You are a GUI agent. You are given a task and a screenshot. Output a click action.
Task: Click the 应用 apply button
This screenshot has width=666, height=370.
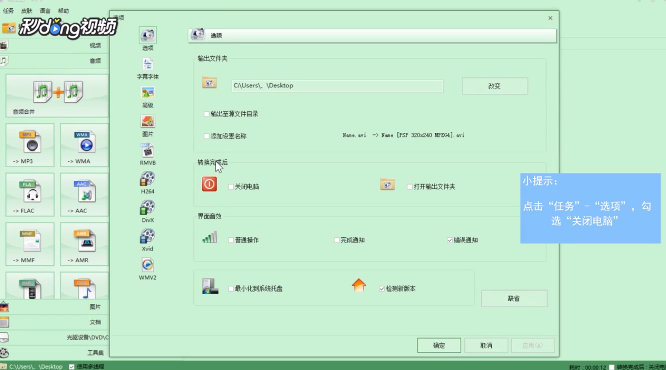click(x=533, y=345)
